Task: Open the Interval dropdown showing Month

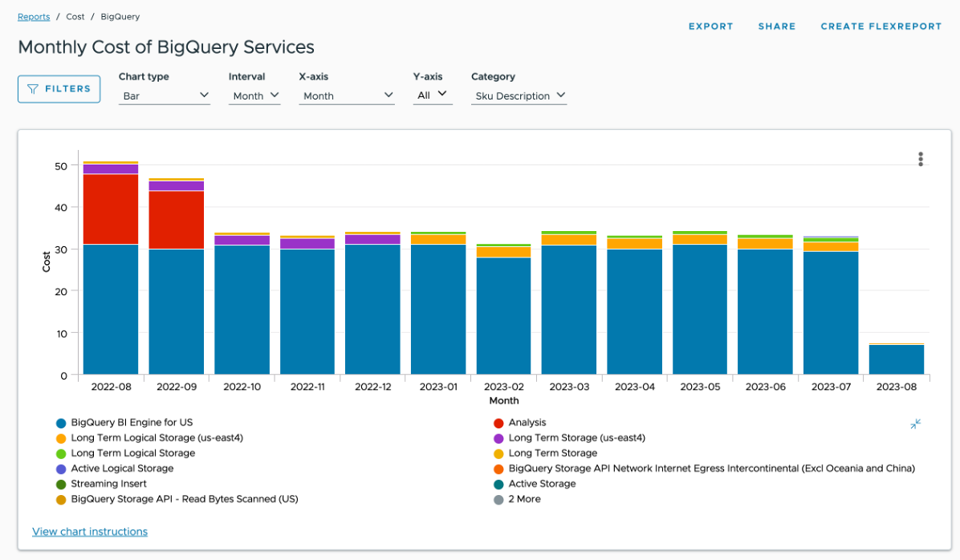Action: [x=254, y=95]
